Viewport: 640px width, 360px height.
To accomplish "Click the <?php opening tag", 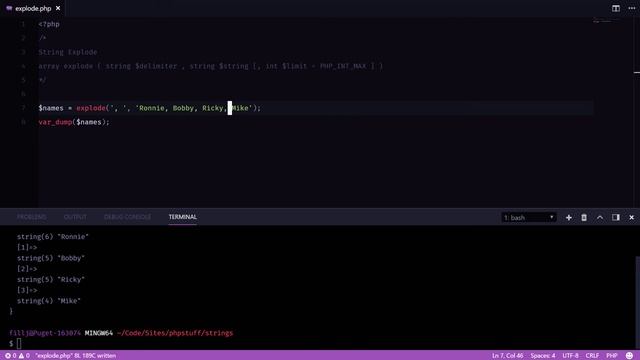I will tap(49, 24).
